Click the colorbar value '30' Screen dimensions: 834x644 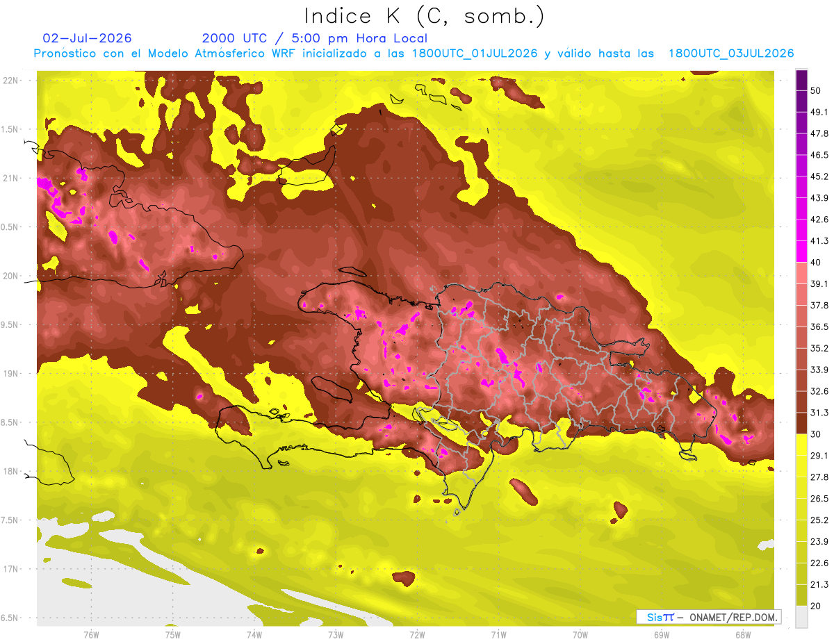pyautogui.click(x=816, y=434)
